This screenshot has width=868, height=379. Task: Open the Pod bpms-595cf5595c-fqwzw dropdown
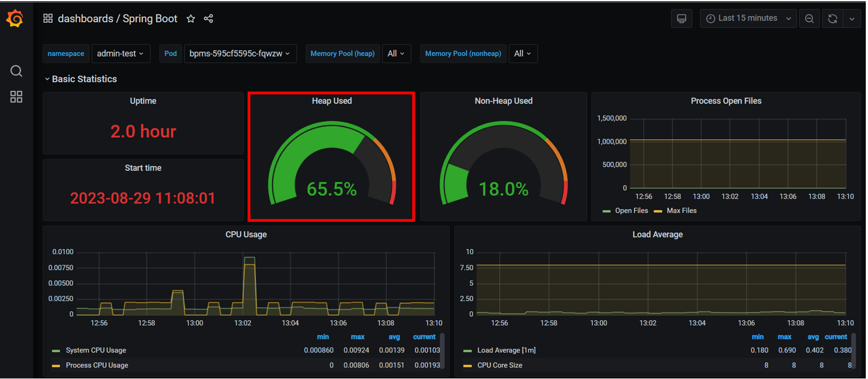coord(240,54)
